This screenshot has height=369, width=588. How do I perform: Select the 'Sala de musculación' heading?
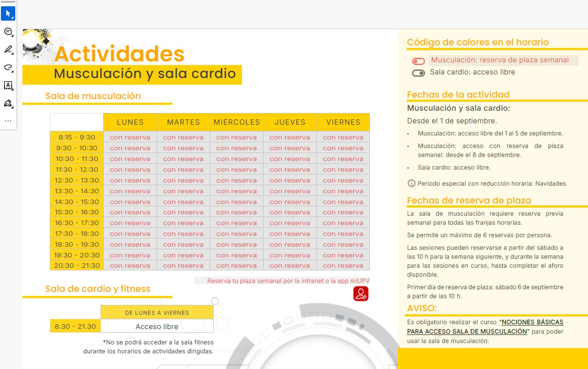tap(93, 96)
